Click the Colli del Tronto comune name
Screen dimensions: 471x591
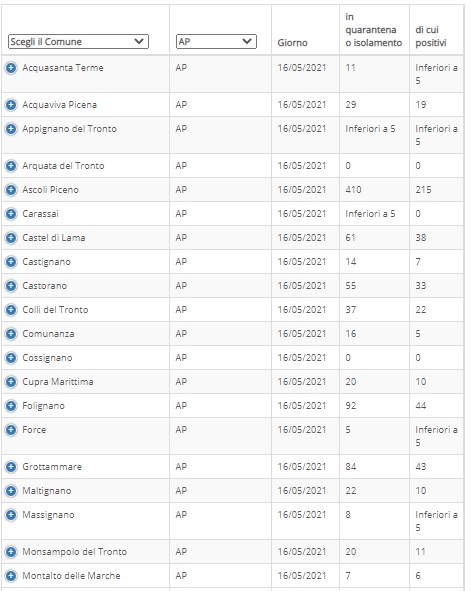[55, 310]
